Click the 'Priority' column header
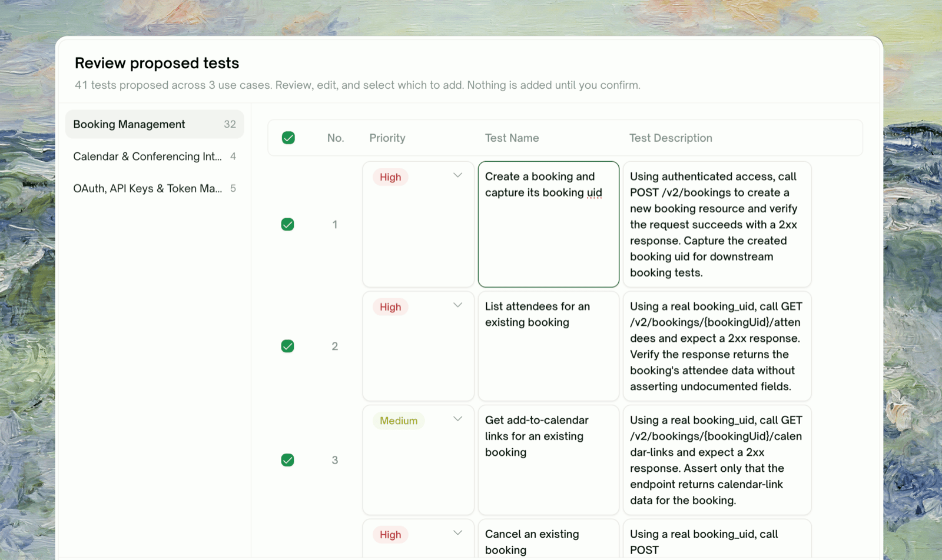The width and height of the screenshot is (942, 560). click(x=387, y=138)
